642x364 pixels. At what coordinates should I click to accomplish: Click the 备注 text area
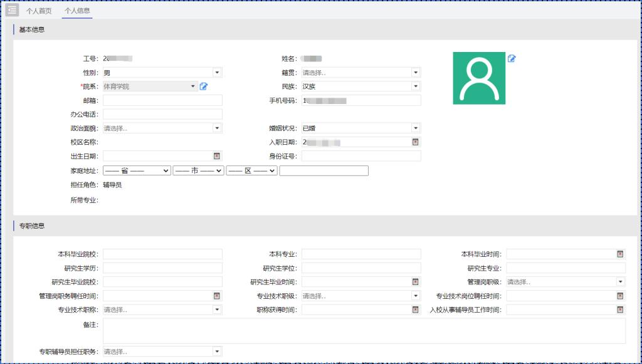pos(364,331)
